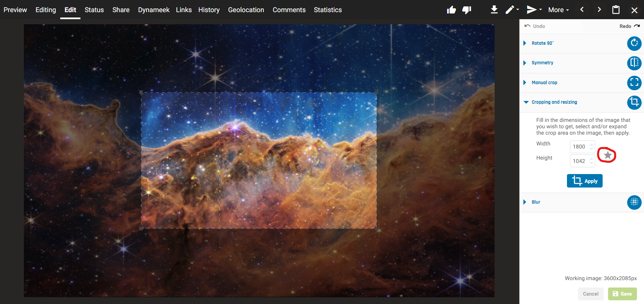Click the Manual crop round icon
Screen dimensions: 644x304
[x=634, y=83]
